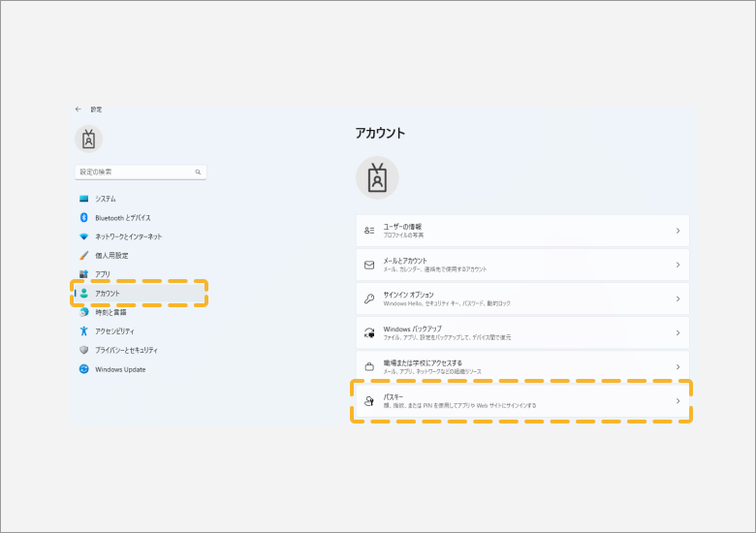
Task: Click the briefcase icon for 職場または学校
Action: click(369, 366)
